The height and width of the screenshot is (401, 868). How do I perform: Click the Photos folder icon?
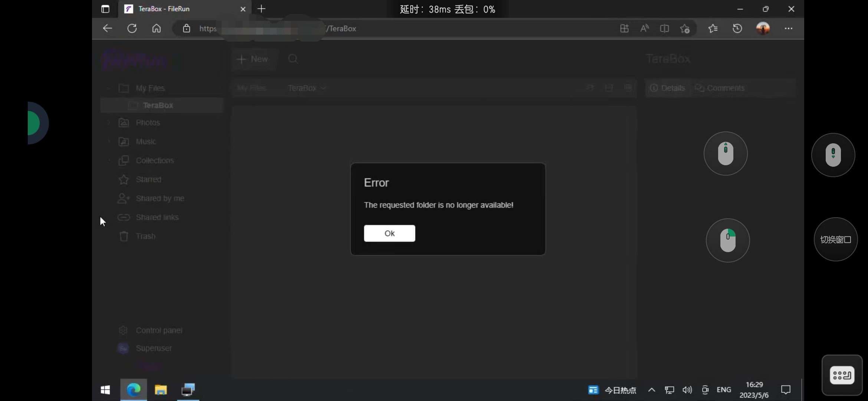[124, 123]
